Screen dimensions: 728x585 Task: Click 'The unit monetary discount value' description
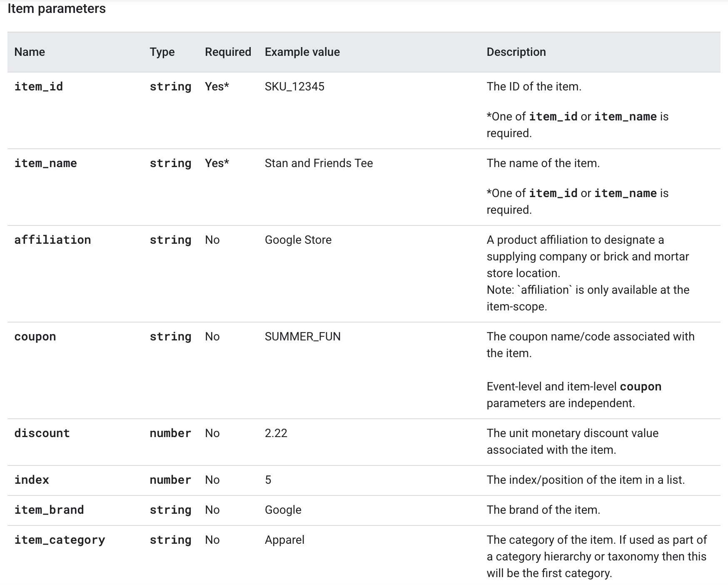tap(573, 441)
